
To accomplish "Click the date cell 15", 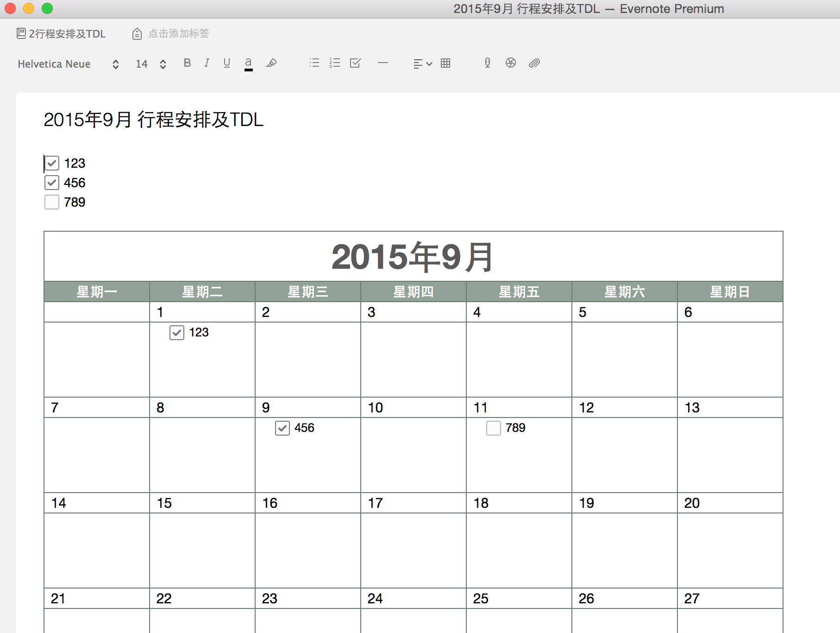I will (202, 503).
